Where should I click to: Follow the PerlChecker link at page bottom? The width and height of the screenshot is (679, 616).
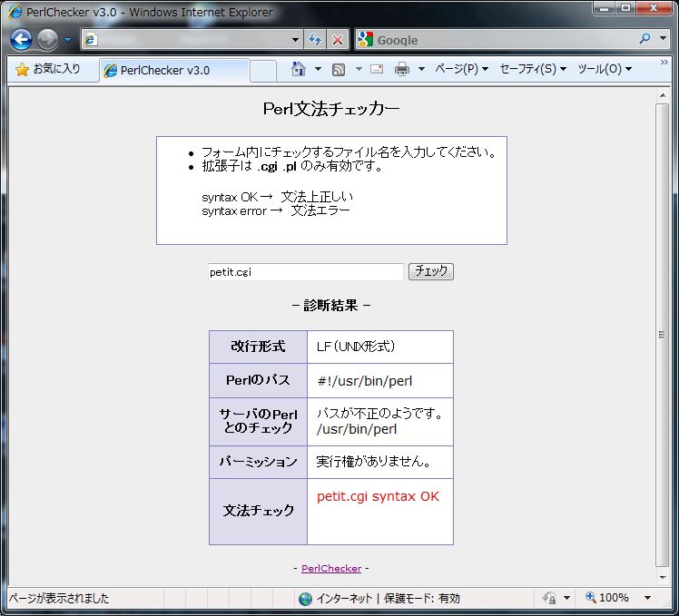click(331, 568)
